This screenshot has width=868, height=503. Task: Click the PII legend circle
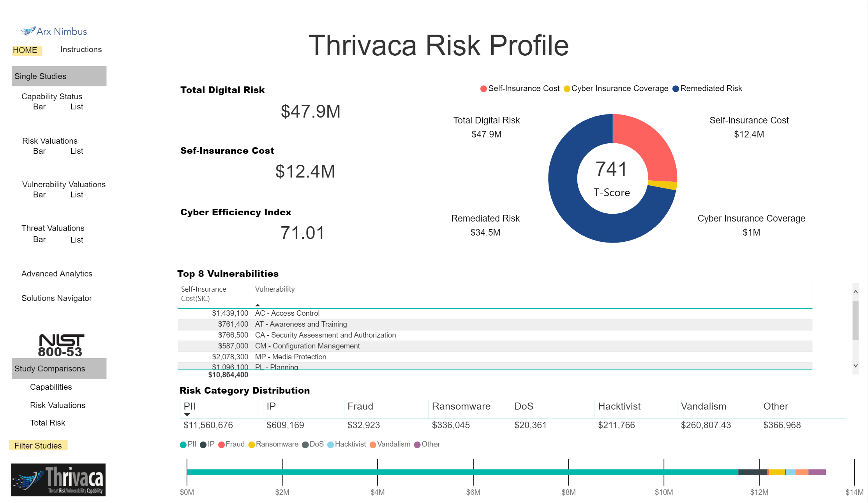point(183,445)
